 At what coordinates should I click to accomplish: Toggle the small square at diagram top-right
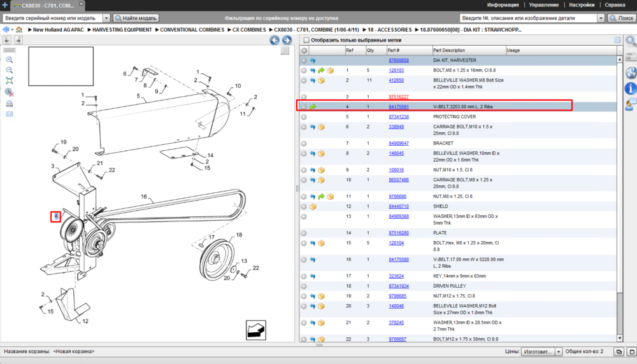(285, 51)
